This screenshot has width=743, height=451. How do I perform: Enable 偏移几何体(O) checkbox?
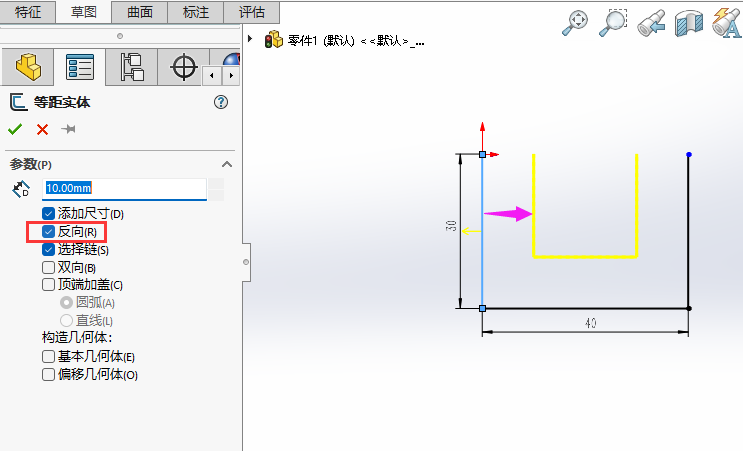[x=48, y=374]
